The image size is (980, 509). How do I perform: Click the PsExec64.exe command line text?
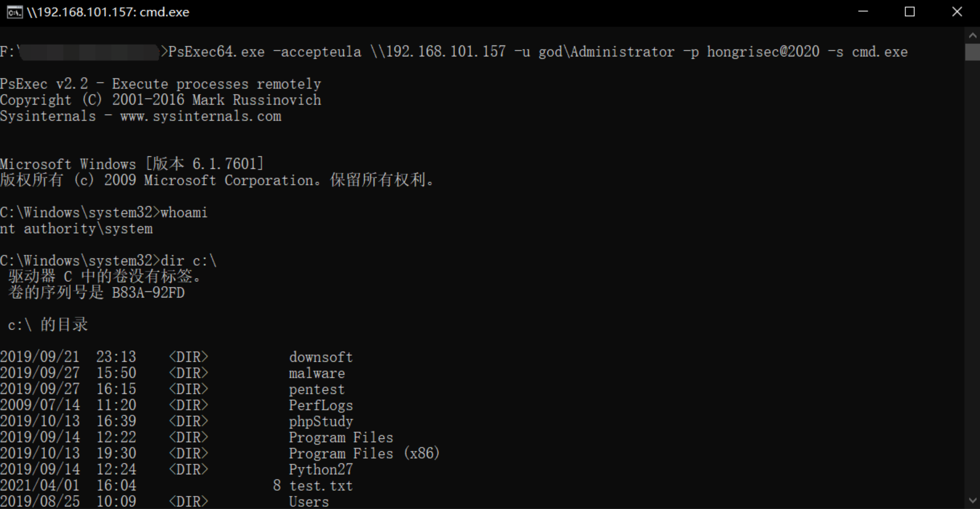[538, 52]
